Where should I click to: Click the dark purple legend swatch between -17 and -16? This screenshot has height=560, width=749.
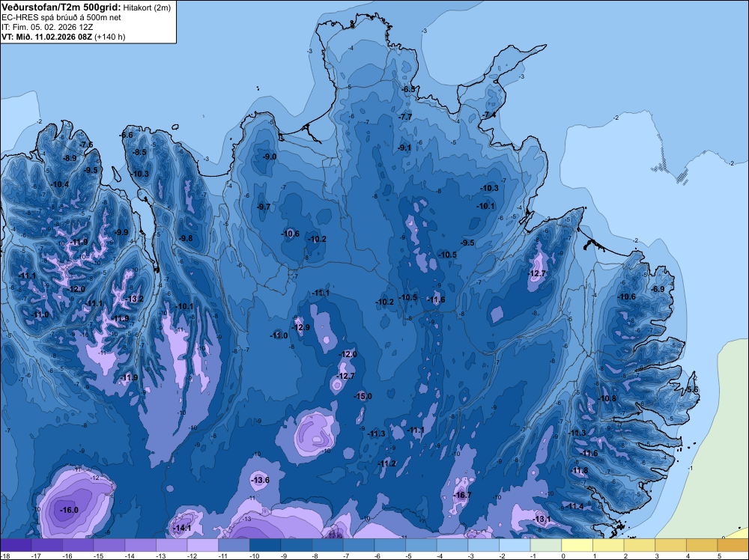(46, 545)
